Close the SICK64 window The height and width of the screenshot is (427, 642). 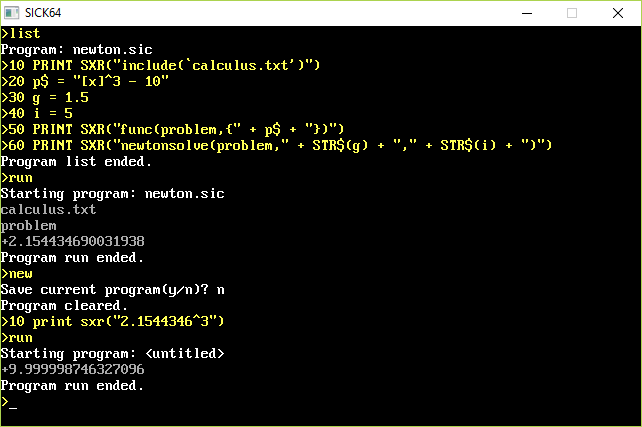click(x=618, y=13)
